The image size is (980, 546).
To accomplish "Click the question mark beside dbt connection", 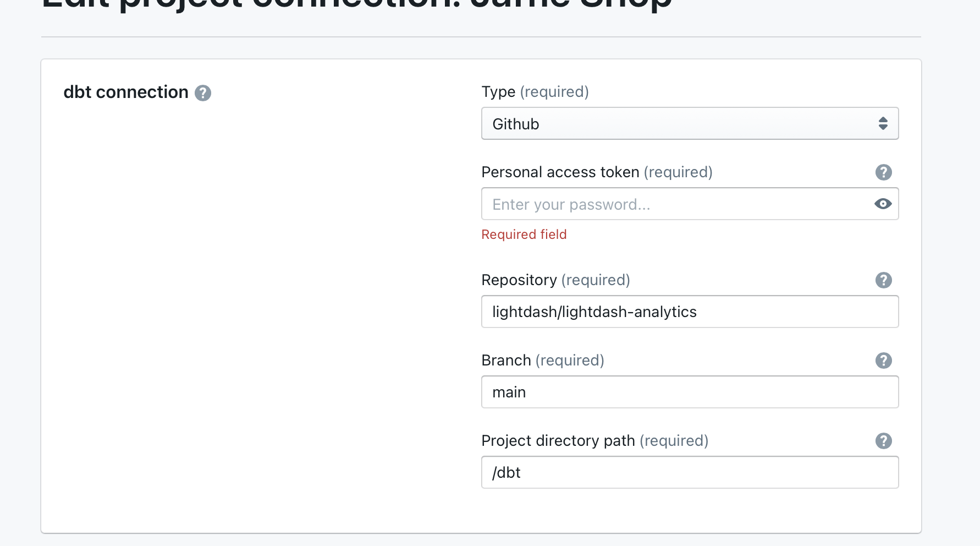I will [203, 93].
